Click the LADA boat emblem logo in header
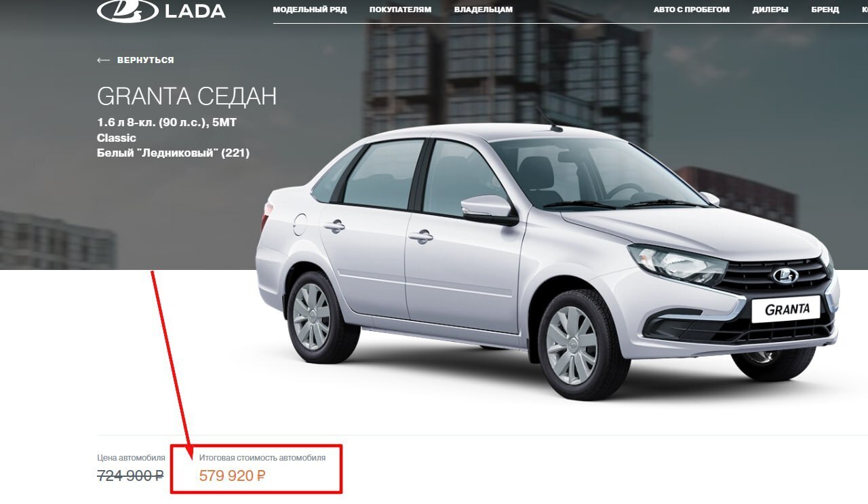This screenshot has height=504, width=868. 127,9
